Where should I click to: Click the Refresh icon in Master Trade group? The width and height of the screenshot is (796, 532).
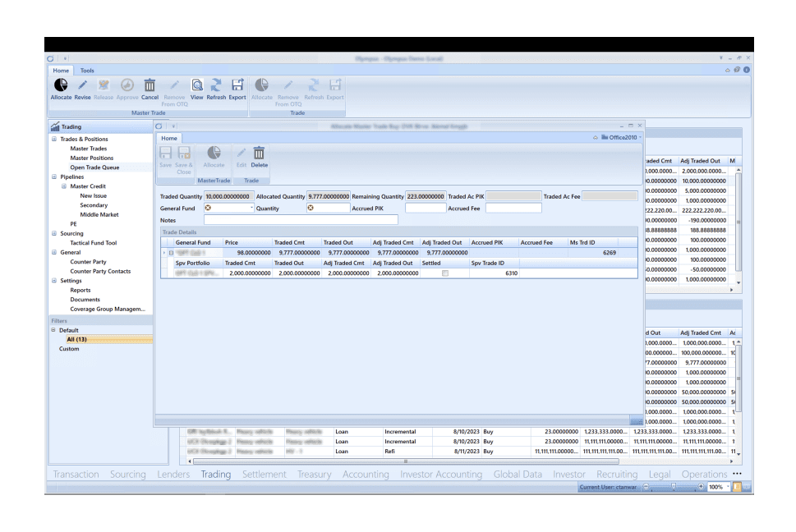[x=216, y=85]
